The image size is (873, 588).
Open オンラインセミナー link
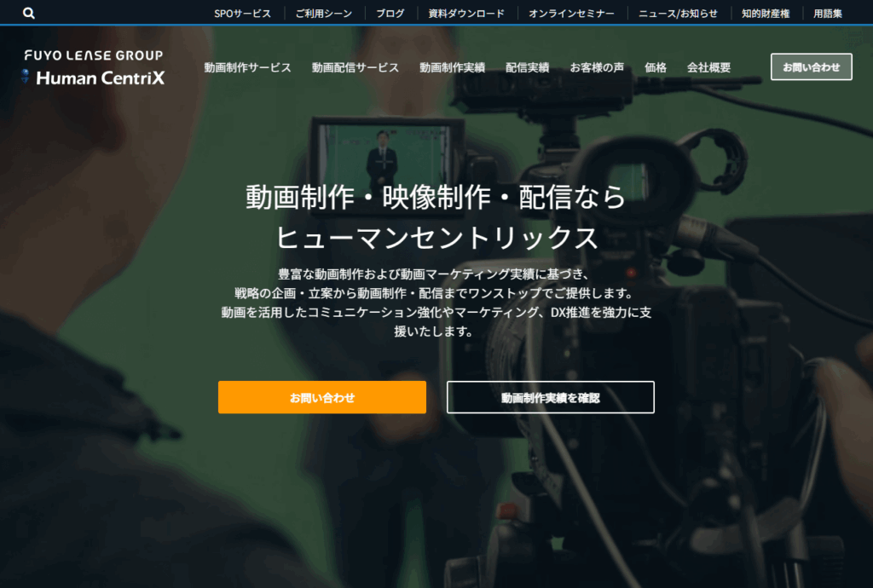[571, 14]
